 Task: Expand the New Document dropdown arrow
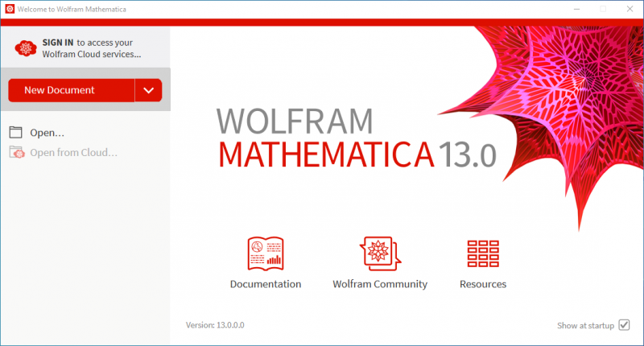coord(149,90)
